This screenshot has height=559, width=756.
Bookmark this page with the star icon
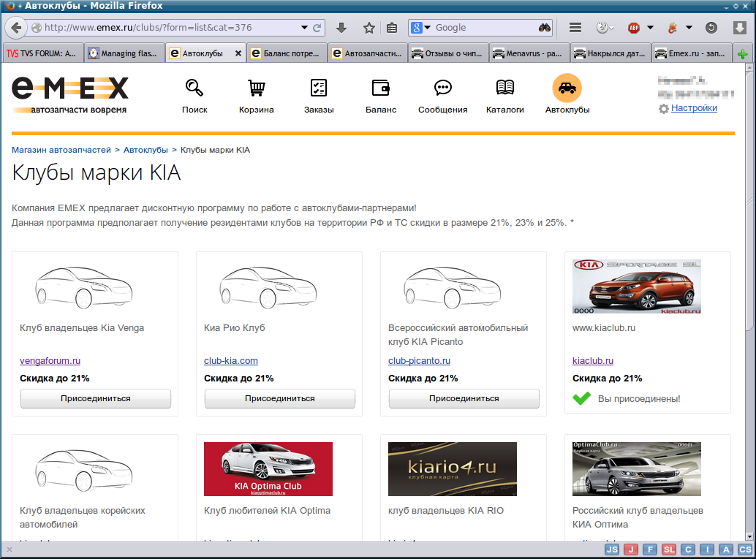(368, 28)
